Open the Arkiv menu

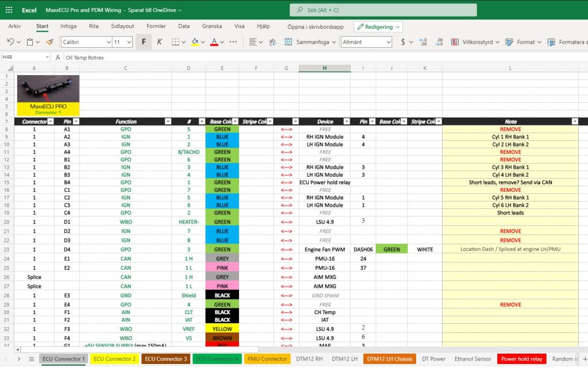coord(14,26)
